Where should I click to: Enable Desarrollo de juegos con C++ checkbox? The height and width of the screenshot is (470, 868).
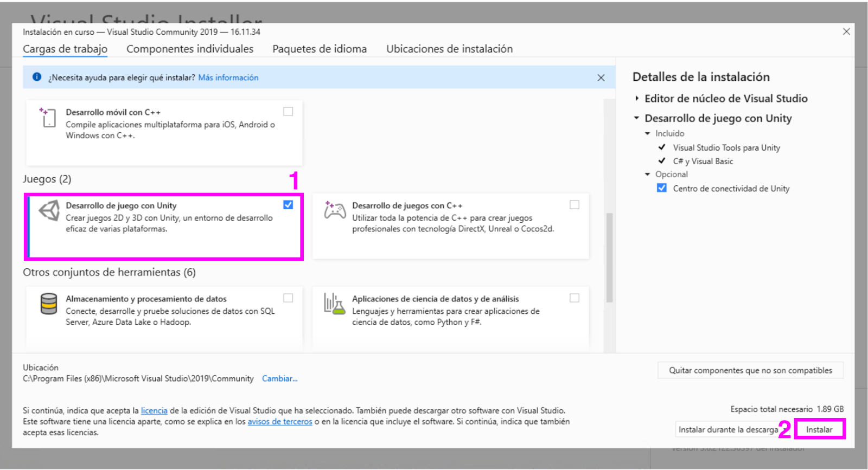tap(574, 204)
